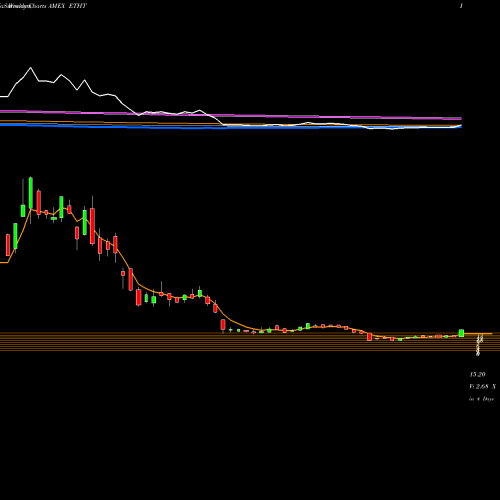Click the white indicator line's highest peak
Screen dimensions: 500x500
31,68
